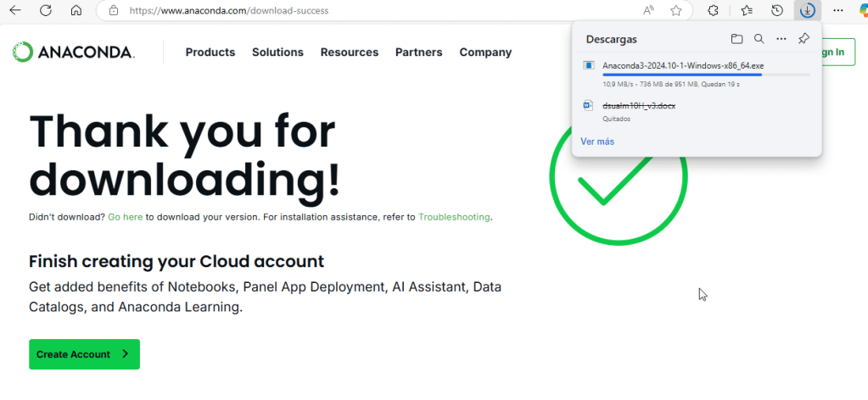868x400 pixels.
Task: Open the browser history clock icon
Action: pos(776,11)
